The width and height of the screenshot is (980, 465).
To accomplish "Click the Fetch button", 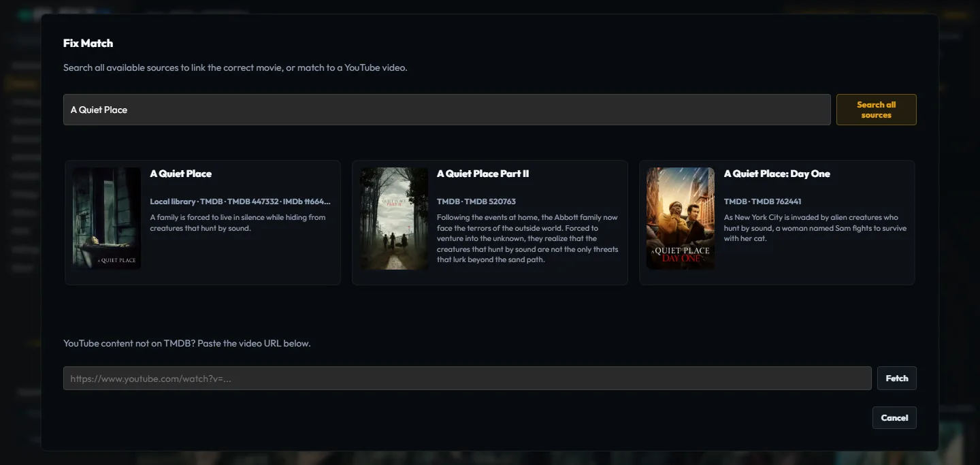I will coord(896,379).
